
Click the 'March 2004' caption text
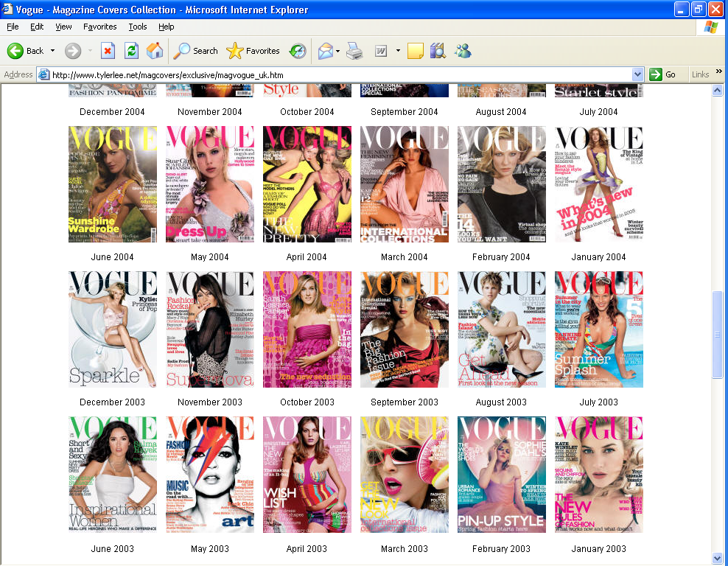[405, 257]
